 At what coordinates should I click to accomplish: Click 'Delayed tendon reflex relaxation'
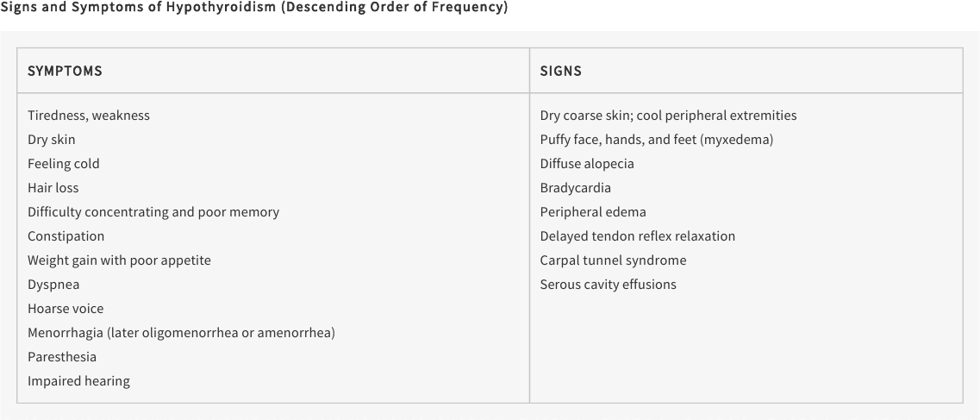(x=638, y=236)
